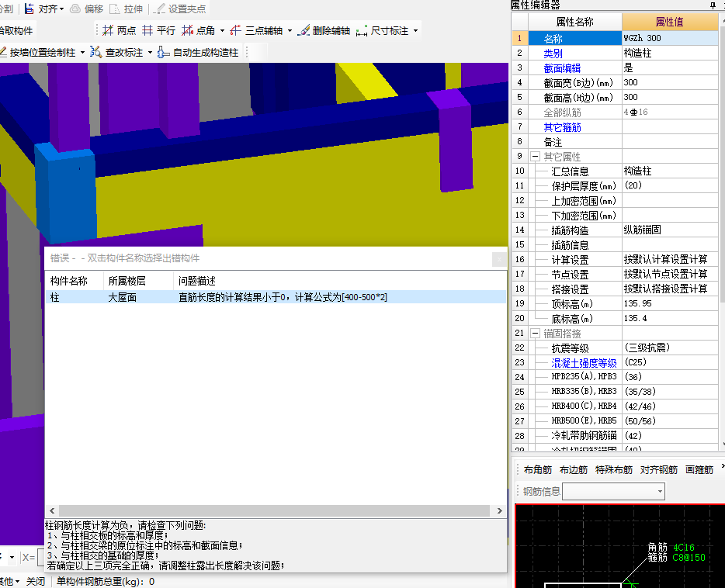Click the 其它箍筋 property link
Image resolution: width=725 pixels, height=588 pixels.
[x=562, y=127]
